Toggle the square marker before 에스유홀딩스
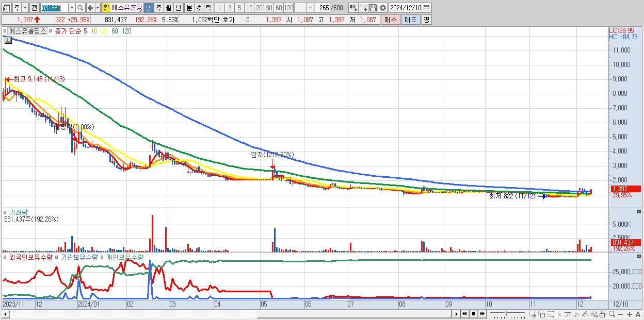 pos(6,31)
